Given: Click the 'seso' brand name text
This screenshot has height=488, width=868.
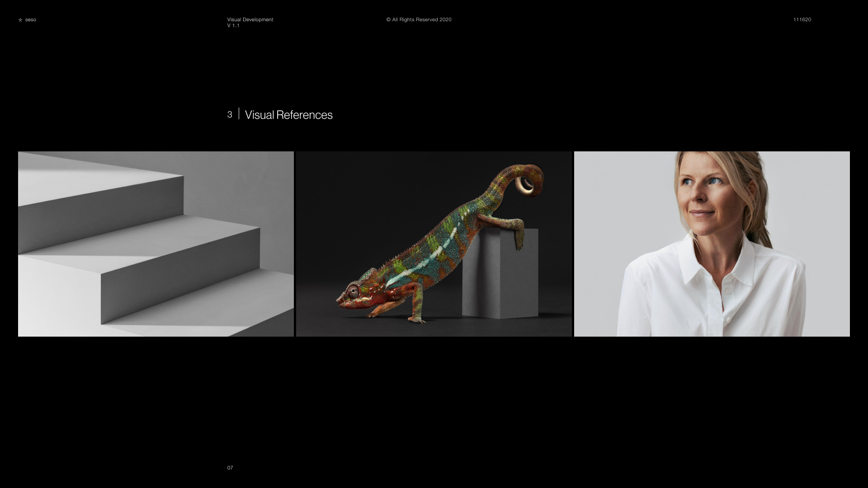Looking at the screenshot, I should click(31, 19).
